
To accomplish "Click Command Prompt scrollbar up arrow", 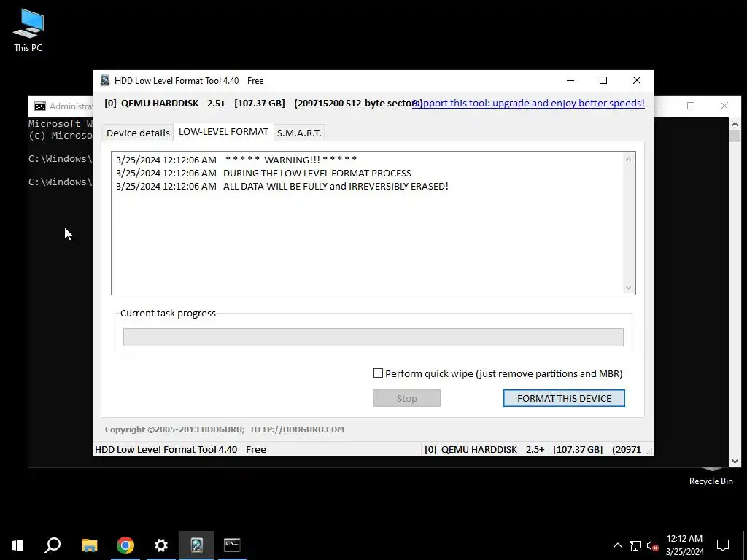I will click(x=735, y=124).
